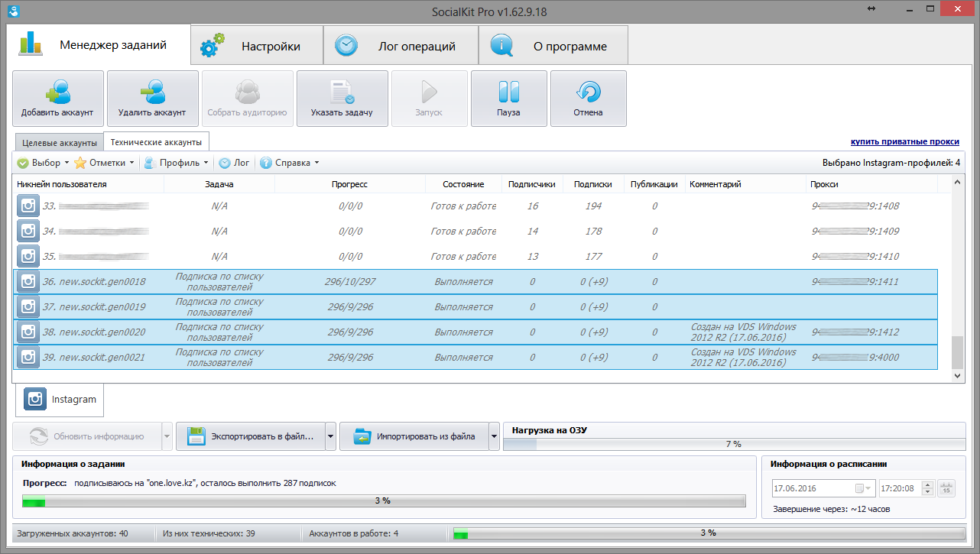
Task: Select account row 38. new.sockit.gen0020
Action: [x=475, y=332]
